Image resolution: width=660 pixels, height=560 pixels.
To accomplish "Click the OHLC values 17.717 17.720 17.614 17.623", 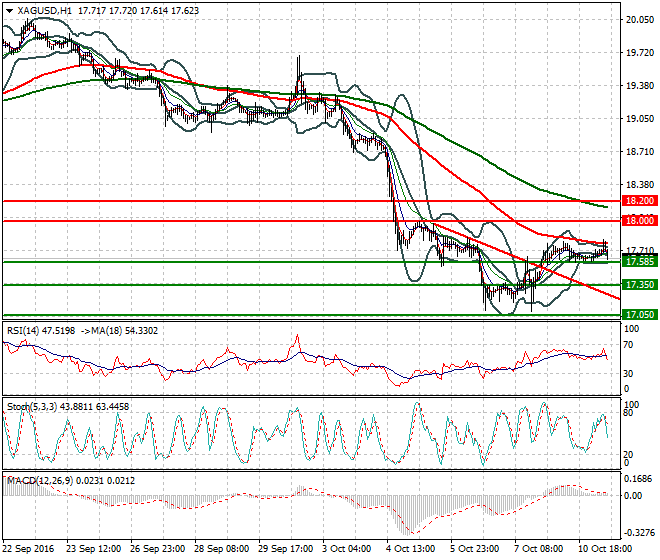I will coord(138,11).
